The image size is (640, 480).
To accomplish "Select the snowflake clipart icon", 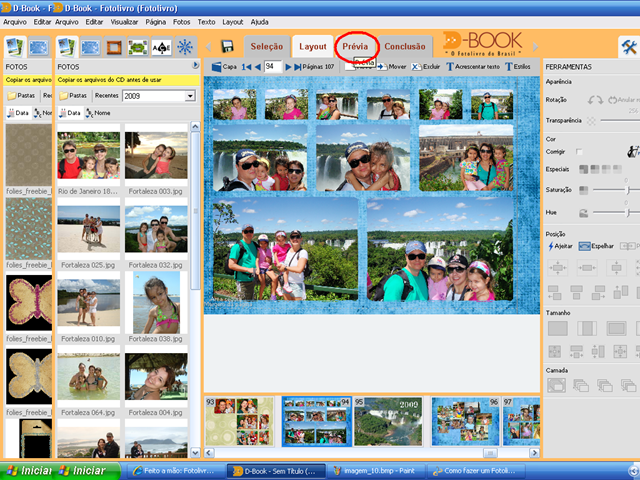I will [185, 47].
